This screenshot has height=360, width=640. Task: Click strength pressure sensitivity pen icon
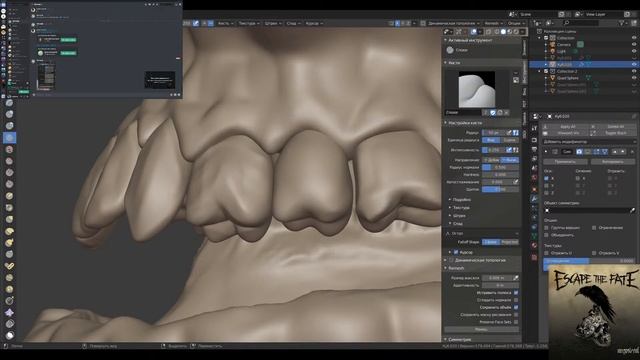point(509,150)
